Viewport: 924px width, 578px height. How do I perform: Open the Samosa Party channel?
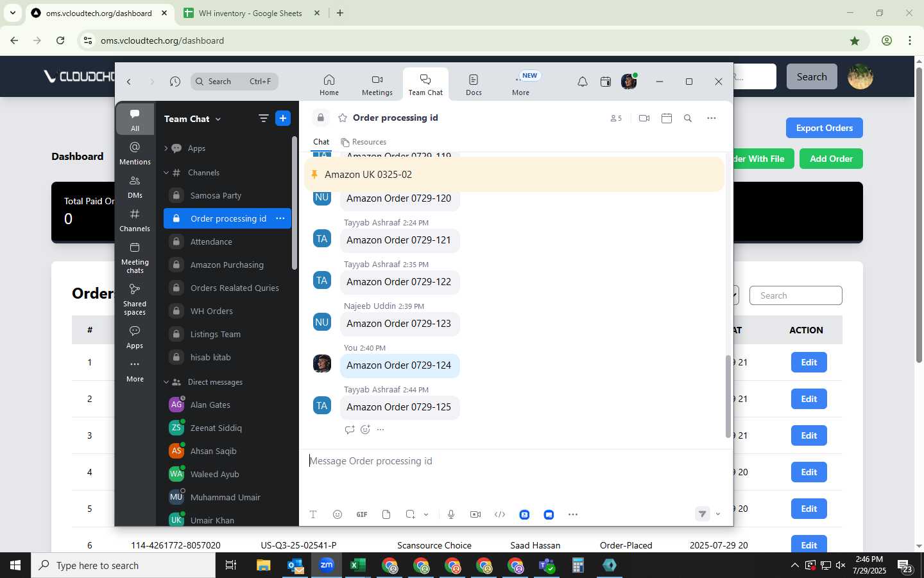(x=227, y=195)
